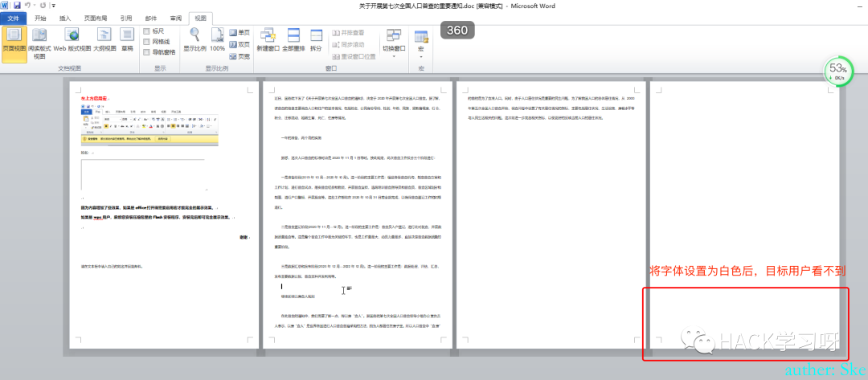868x380 pixels.
Task: Choose 页宽 page width zoom
Action: 240,56
